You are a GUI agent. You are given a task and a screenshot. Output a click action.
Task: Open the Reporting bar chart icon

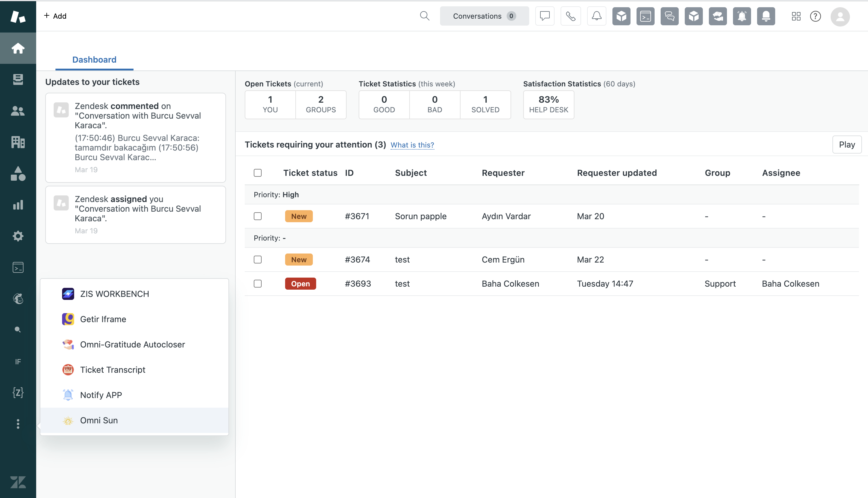click(18, 204)
